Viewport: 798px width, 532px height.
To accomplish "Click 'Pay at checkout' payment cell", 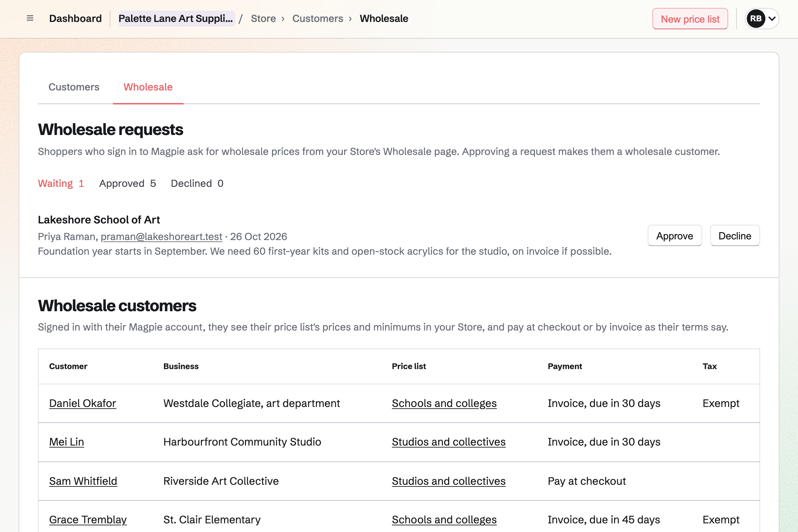I will (587, 481).
